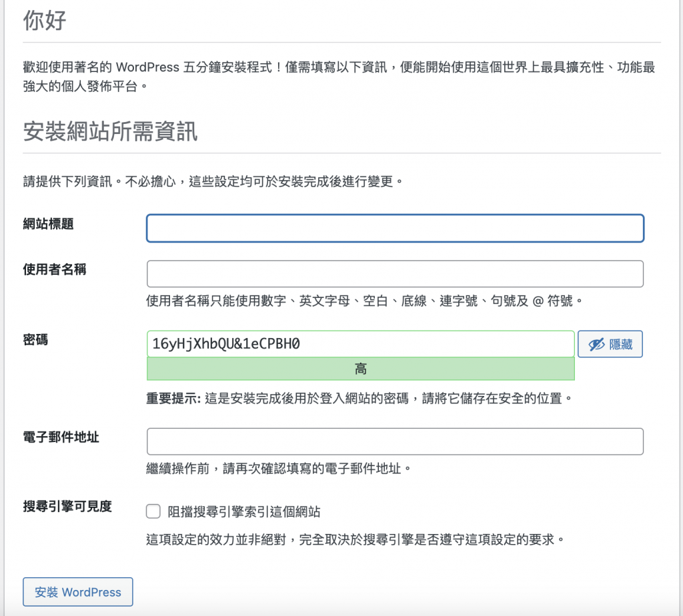Click the 阻擋搜尋引擎索引這個網站 checkbox label text

[244, 511]
